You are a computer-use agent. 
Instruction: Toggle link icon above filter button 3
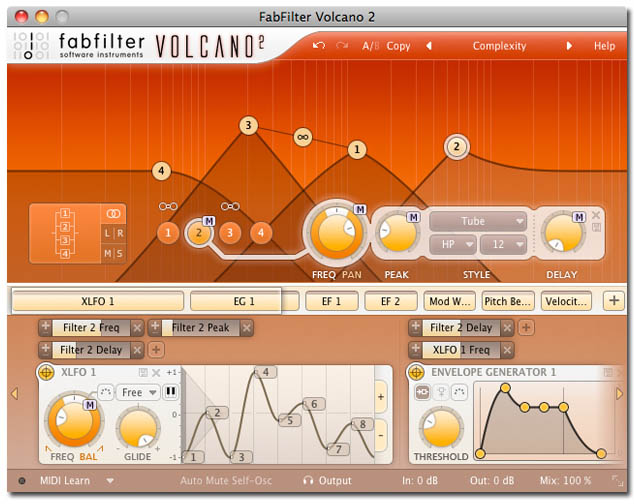(230, 206)
